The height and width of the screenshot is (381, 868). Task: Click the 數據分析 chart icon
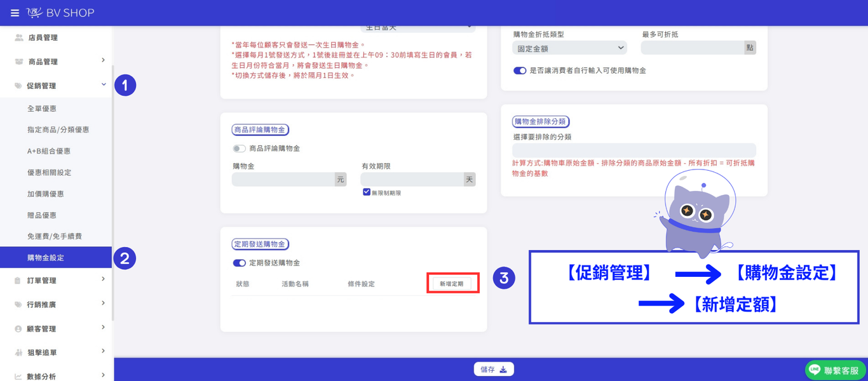(18, 377)
